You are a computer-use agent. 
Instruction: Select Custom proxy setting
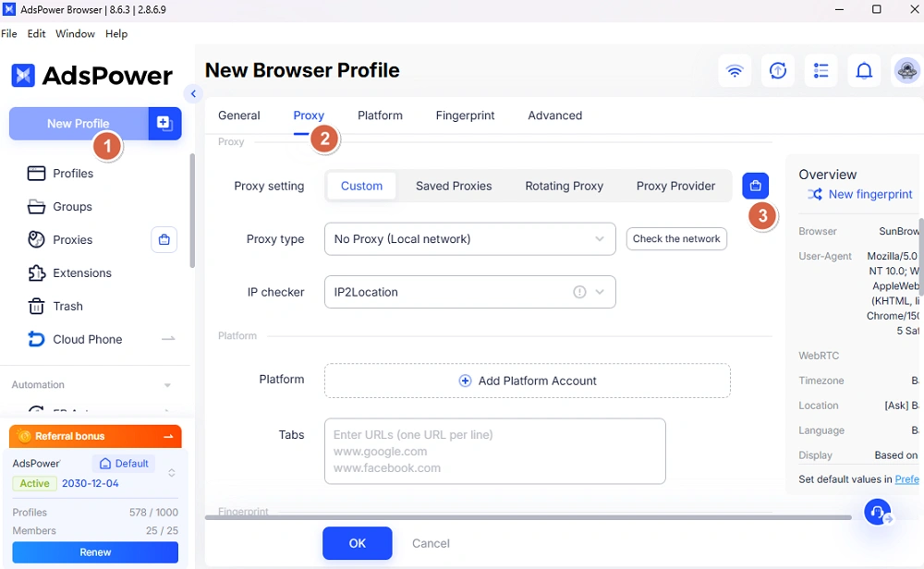pyautogui.click(x=361, y=187)
